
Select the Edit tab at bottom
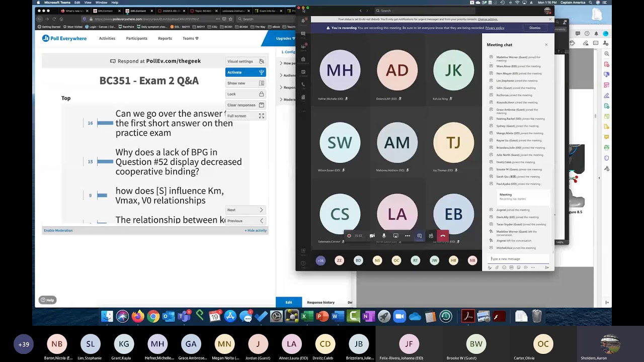pyautogui.click(x=289, y=302)
